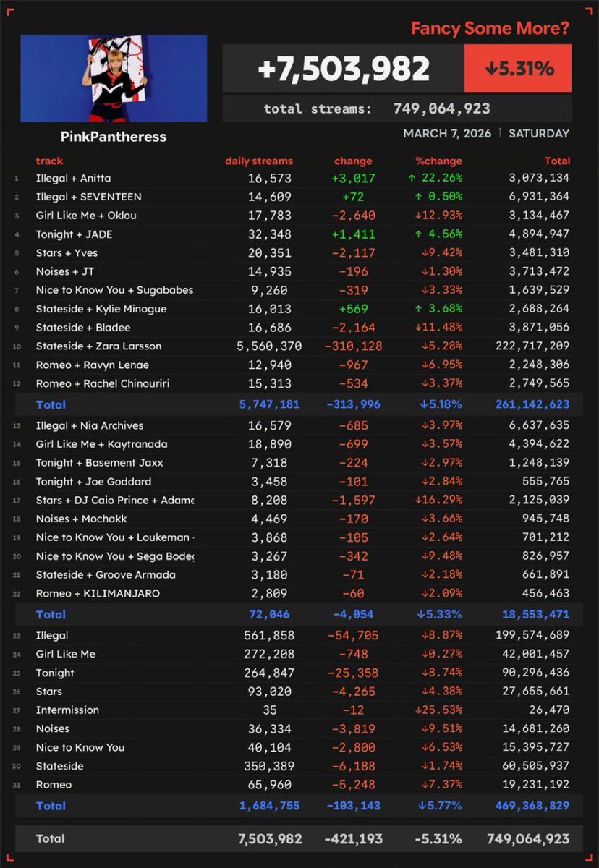Click the 'daily streams' column header
The height and width of the screenshot is (868, 599).
click(x=259, y=161)
